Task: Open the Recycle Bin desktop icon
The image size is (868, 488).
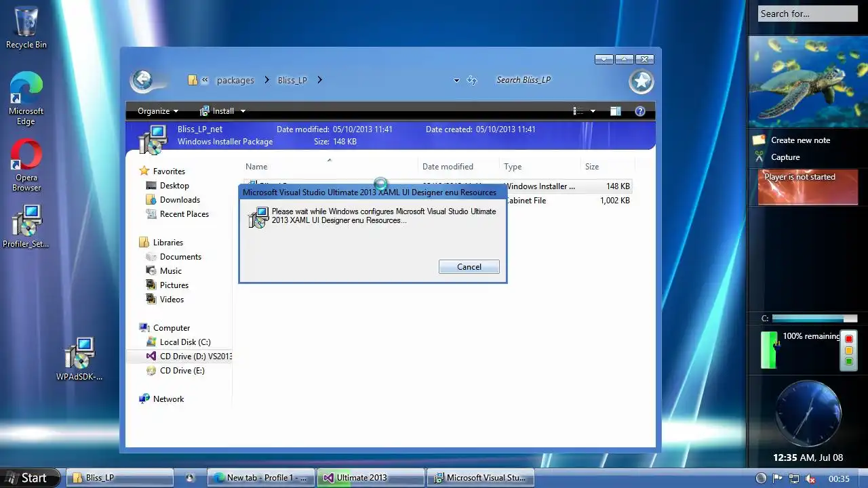Action: [x=26, y=28]
